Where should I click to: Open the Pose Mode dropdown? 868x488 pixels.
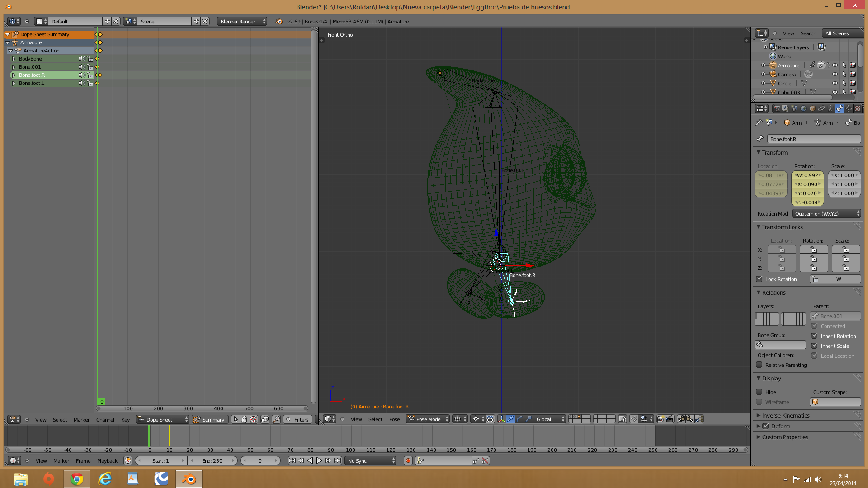tap(428, 419)
